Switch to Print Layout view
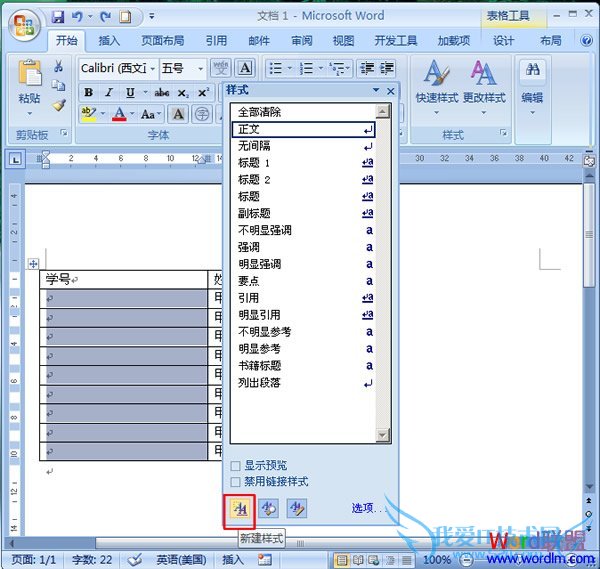Viewport: 600px width, 569px height. coord(342,561)
